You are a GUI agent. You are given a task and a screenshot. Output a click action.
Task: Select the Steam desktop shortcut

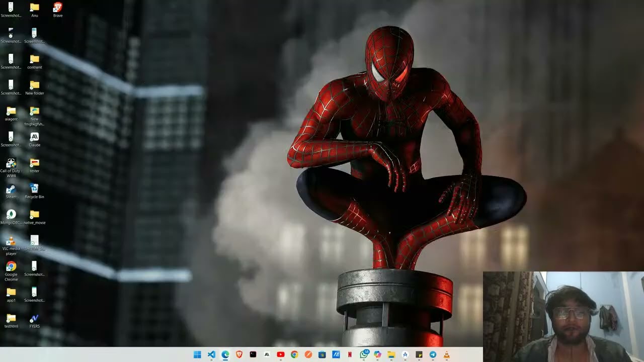(x=11, y=191)
